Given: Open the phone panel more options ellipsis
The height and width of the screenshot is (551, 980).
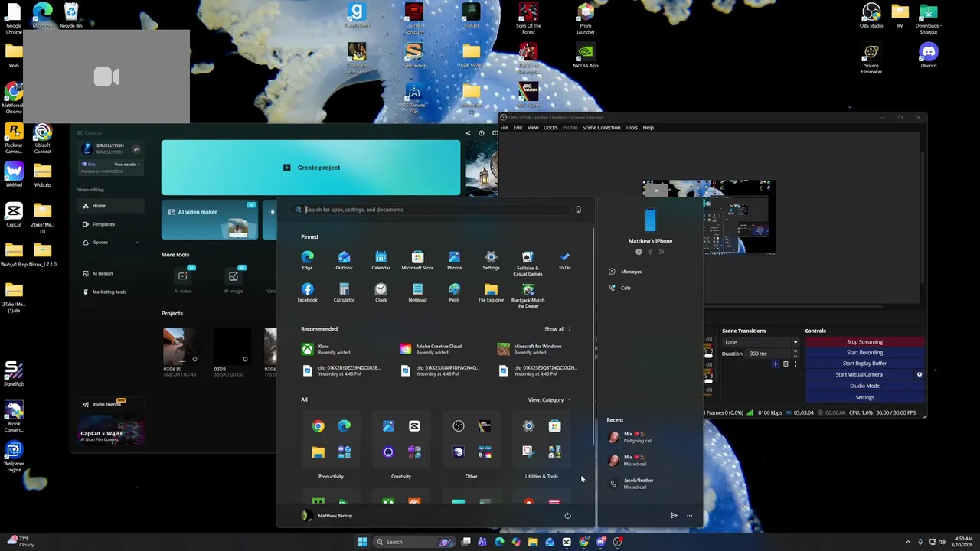Looking at the screenshot, I should pos(689,516).
